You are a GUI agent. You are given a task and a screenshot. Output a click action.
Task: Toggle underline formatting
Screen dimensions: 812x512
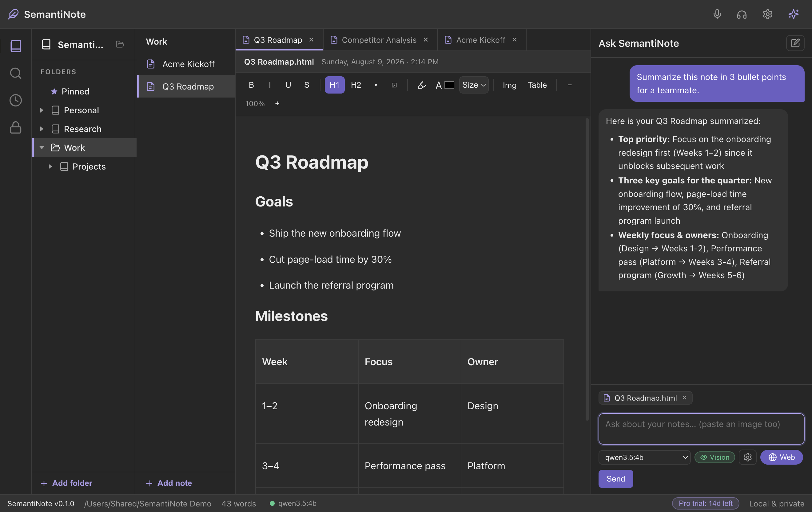(288, 85)
